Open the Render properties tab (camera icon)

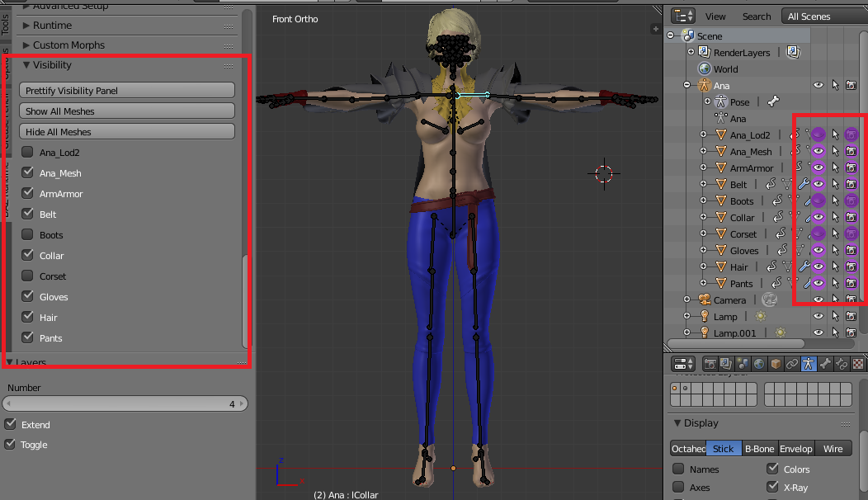[x=709, y=364]
